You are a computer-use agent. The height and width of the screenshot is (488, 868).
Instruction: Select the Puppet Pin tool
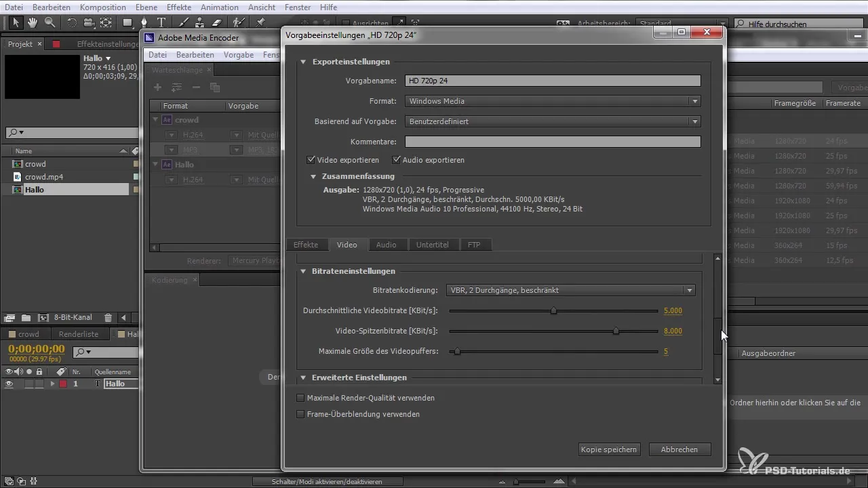point(260,22)
